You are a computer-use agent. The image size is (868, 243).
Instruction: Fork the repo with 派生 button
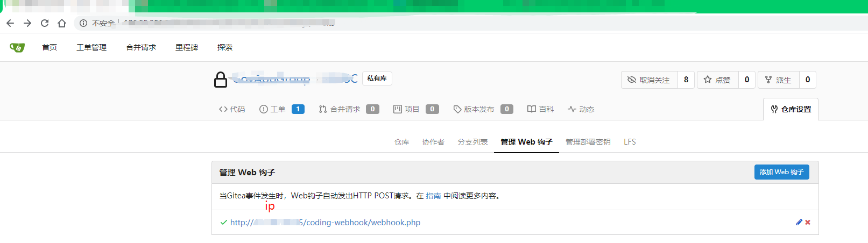pyautogui.click(x=778, y=80)
